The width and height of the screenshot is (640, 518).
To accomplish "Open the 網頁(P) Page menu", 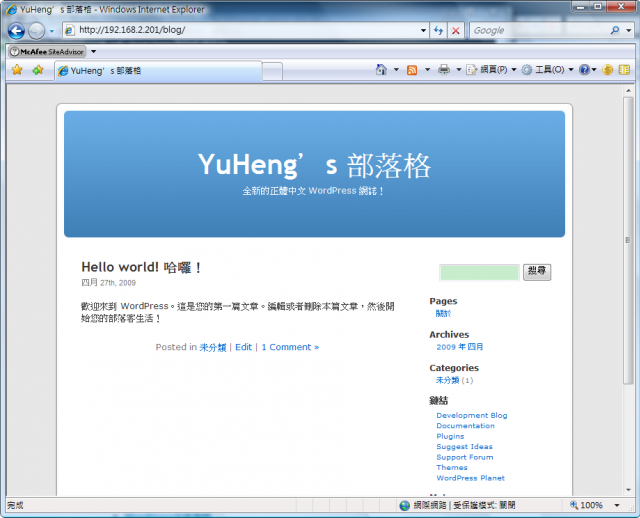I will tap(491, 70).
